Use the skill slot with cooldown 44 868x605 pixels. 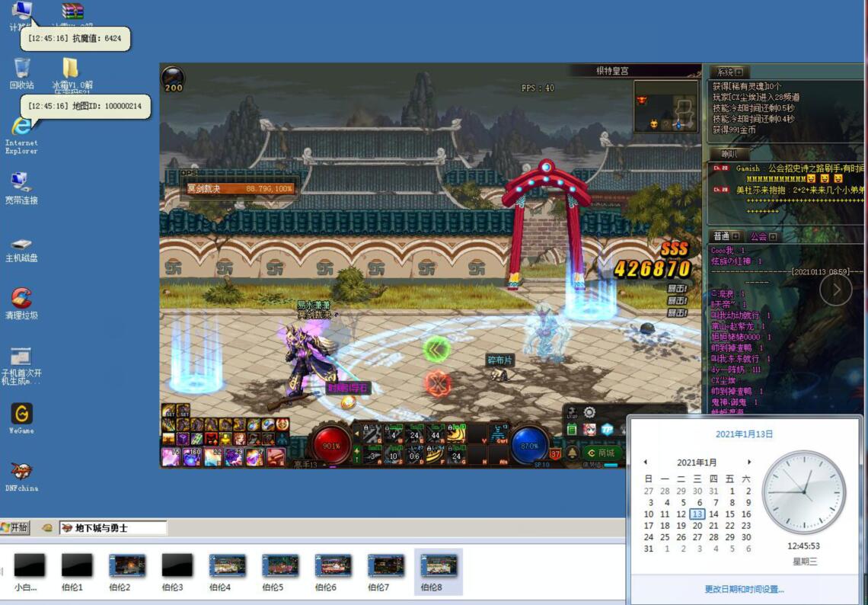435,434
